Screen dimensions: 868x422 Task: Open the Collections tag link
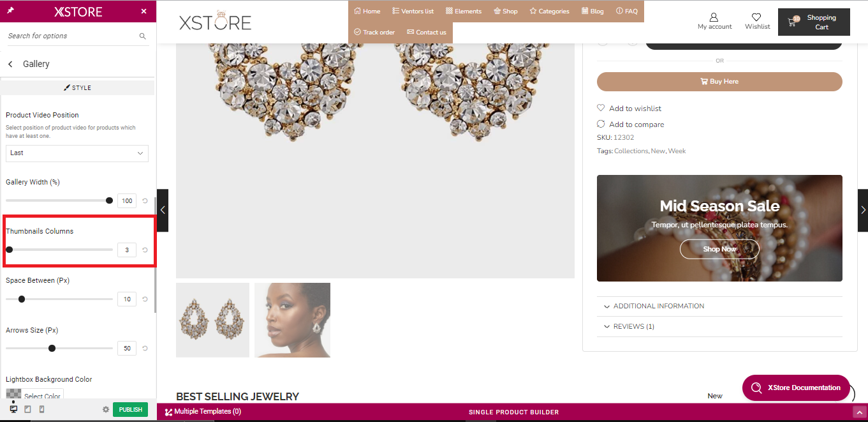pyautogui.click(x=631, y=151)
